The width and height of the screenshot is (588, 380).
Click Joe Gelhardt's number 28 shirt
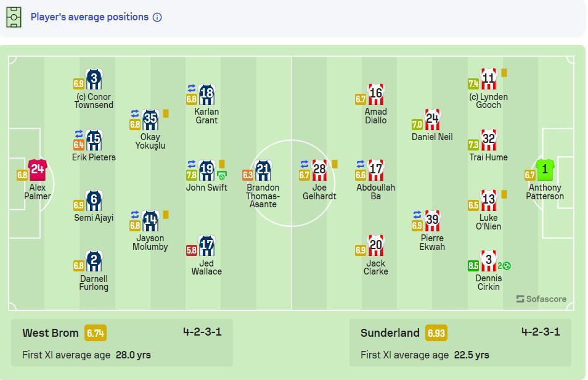319,170
